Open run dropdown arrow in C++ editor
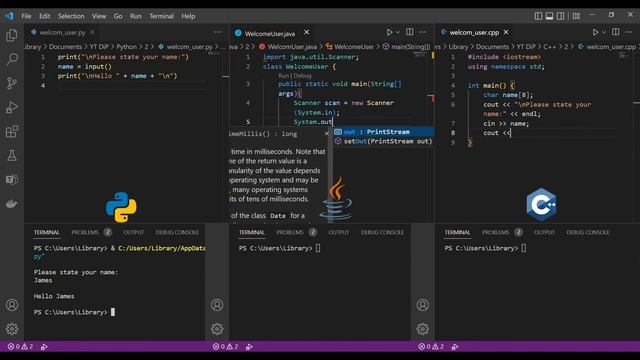 pos(604,32)
